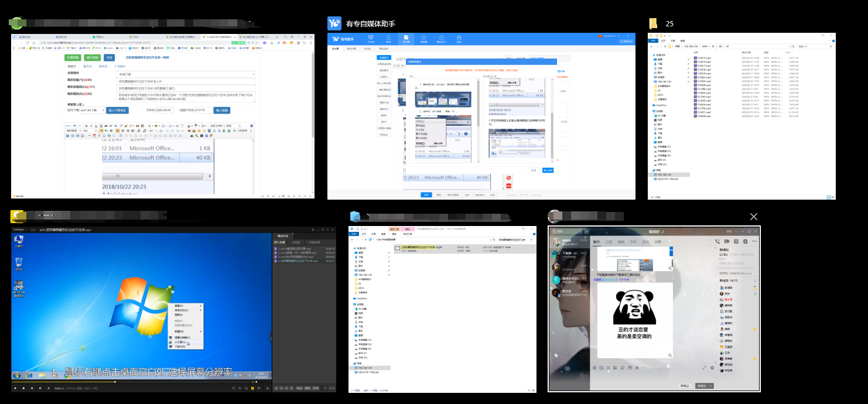Click the browser refresh icon near address bar
868x404 pixels.
27,43
